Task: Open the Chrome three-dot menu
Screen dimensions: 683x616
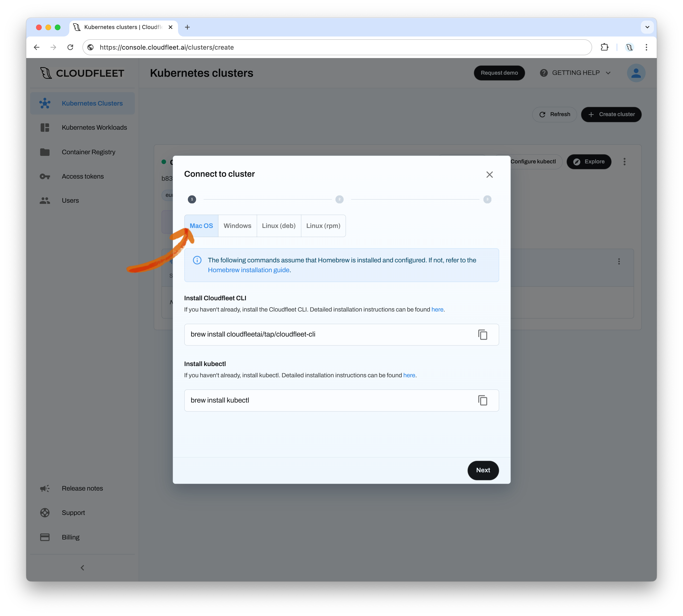Action: (646, 47)
